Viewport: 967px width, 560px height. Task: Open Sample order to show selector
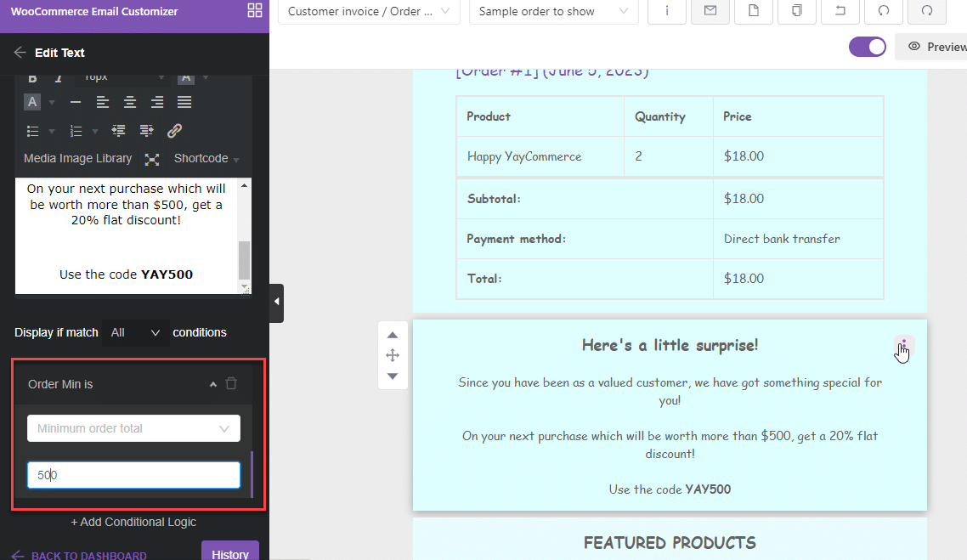click(553, 12)
